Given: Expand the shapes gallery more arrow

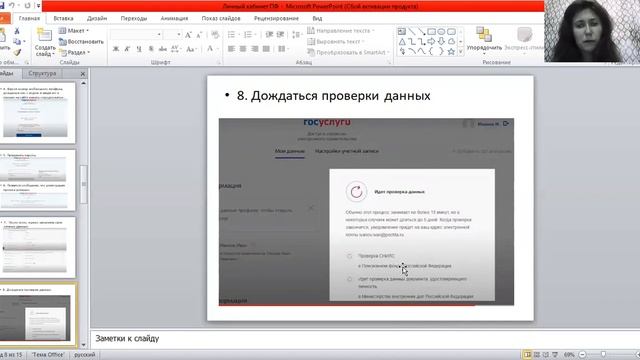Looking at the screenshot, I should 460,52.
